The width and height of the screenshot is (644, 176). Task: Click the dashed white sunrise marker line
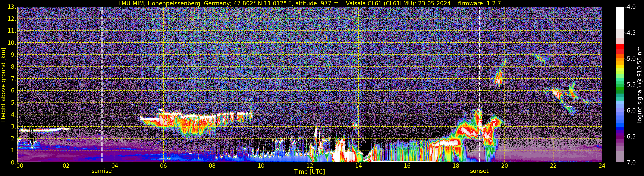(x=102, y=85)
